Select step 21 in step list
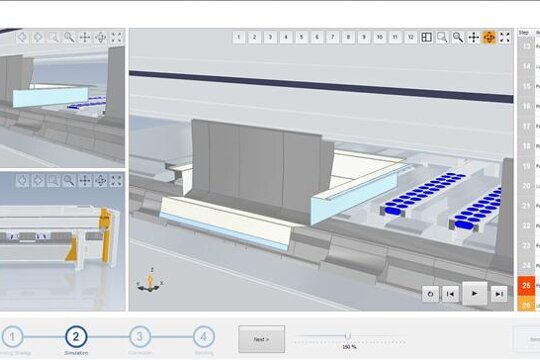This screenshot has width=540, height=360. pos(527,206)
